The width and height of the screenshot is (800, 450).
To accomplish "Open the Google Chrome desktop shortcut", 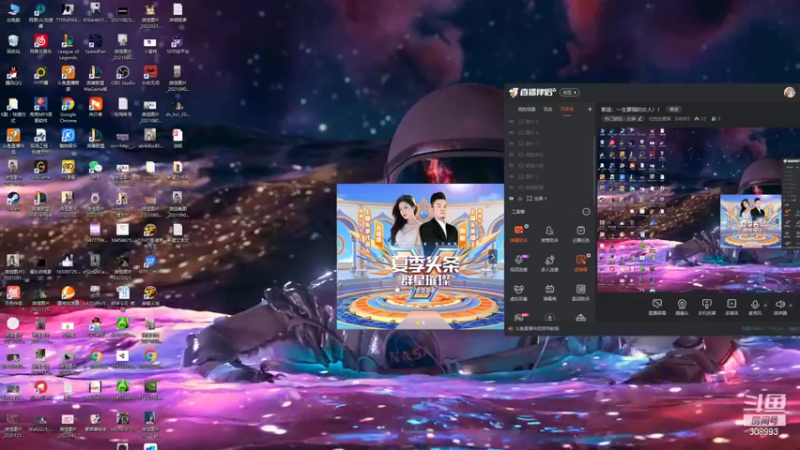I will point(68,109).
